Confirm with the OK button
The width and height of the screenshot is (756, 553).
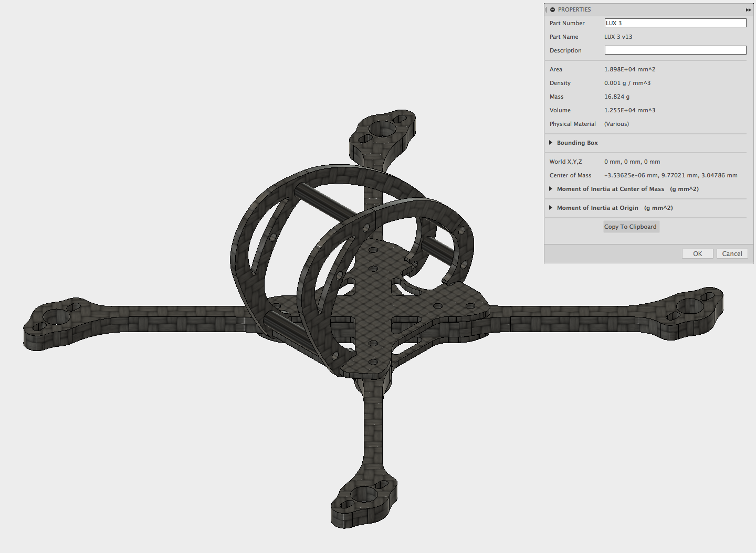pos(697,254)
